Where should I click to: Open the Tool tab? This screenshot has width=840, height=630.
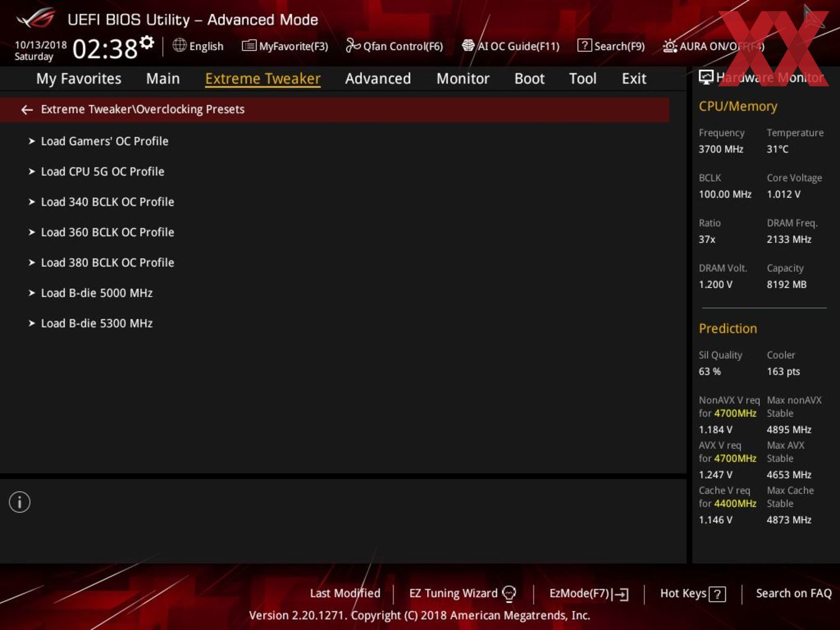[x=582, y=78]
